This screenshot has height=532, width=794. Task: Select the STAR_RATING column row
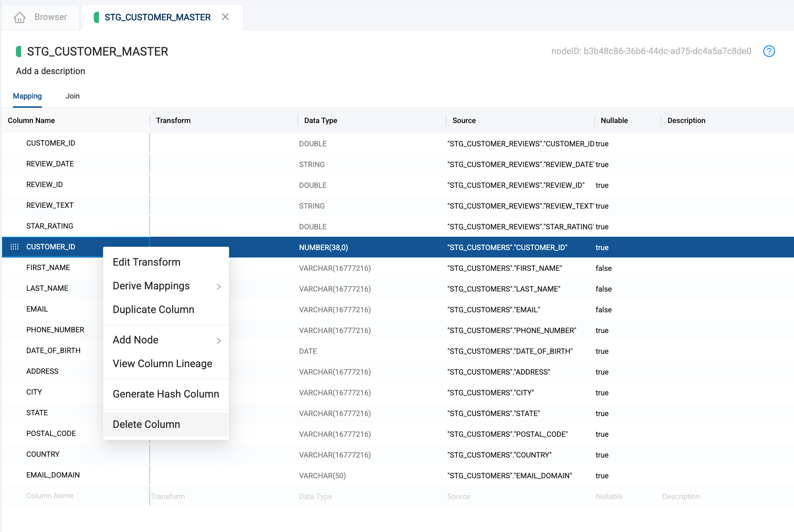50,226
